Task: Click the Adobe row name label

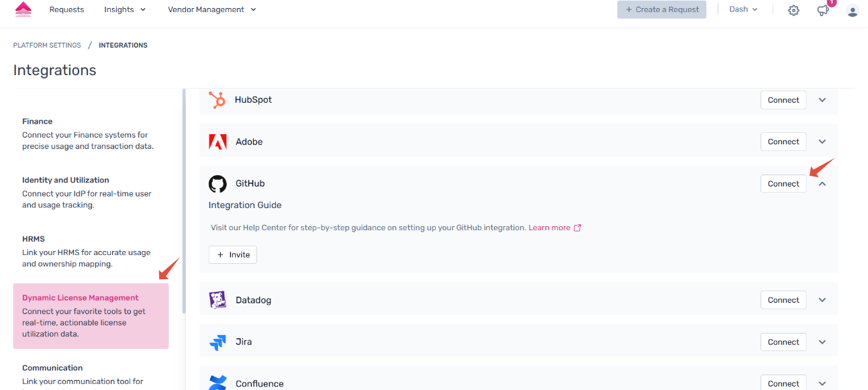Action: pyautogui.click(x=249, y=142)
